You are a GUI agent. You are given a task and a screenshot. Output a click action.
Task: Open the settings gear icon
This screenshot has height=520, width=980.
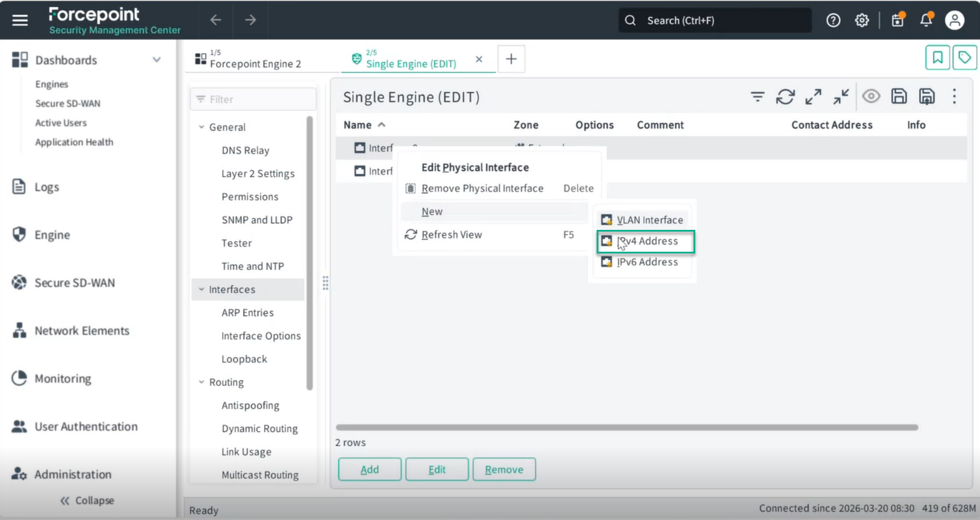click(x=862, y=20)
